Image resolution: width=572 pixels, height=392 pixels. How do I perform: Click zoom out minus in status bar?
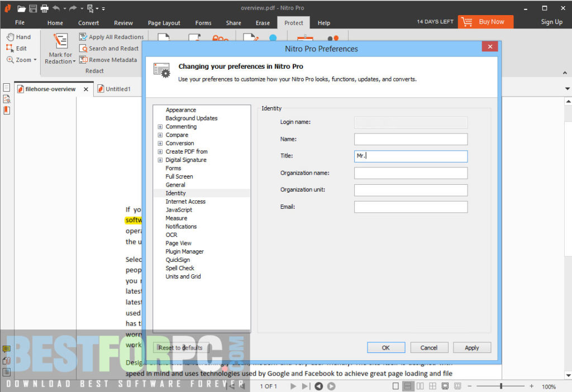(x=470, y=386)
